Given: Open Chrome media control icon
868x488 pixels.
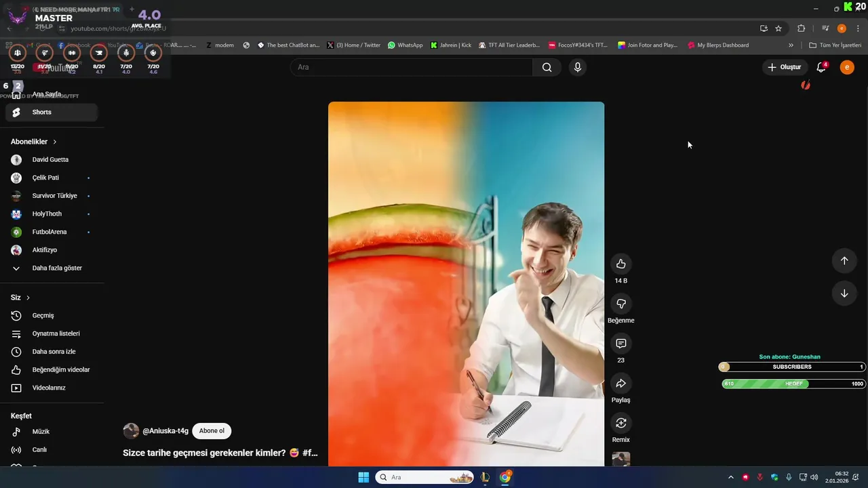Looking at the screenshot, I should (825, 28).
